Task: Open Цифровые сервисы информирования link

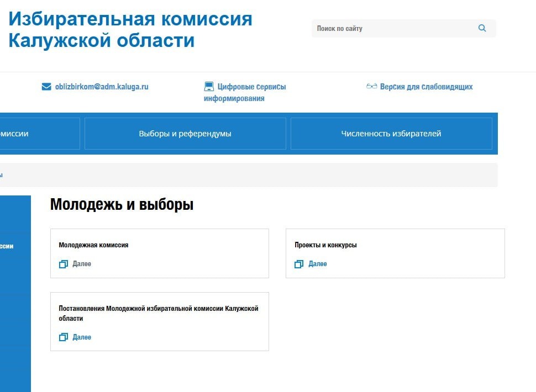Action: point(245,93)
